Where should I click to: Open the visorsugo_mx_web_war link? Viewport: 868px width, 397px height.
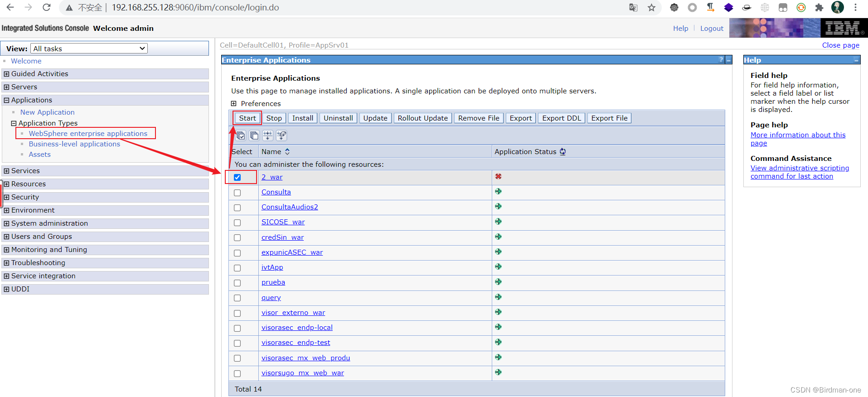coord(303,373)
